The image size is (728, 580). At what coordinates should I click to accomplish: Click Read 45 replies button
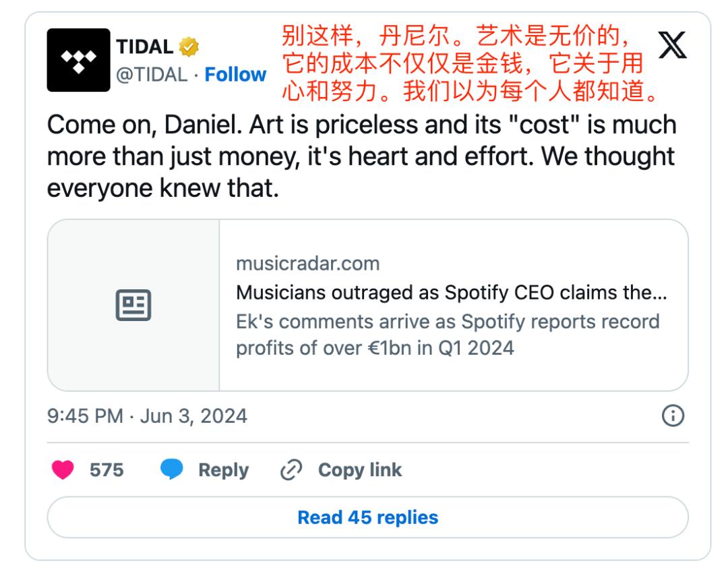tap(368, 517)
